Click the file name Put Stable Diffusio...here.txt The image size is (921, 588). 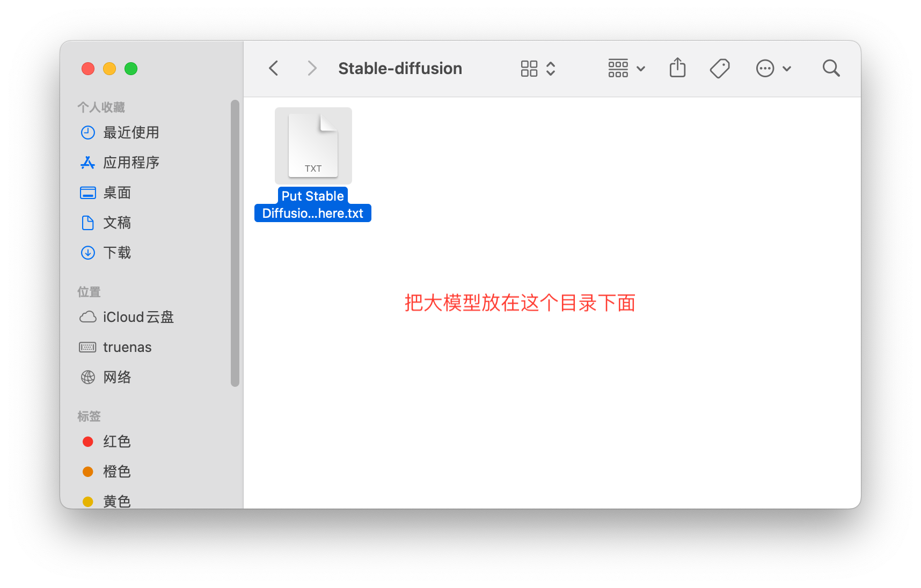[x=313, y=204]
